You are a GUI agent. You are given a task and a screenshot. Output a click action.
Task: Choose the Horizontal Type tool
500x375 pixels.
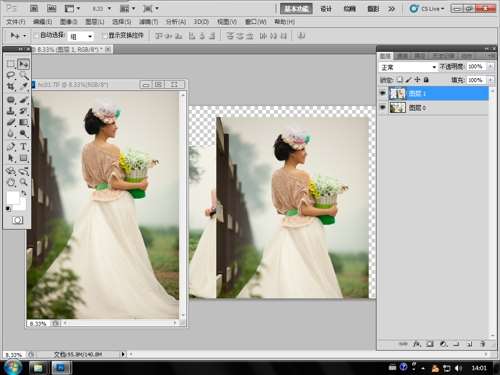pyautogui.click(x=23, y=146)
